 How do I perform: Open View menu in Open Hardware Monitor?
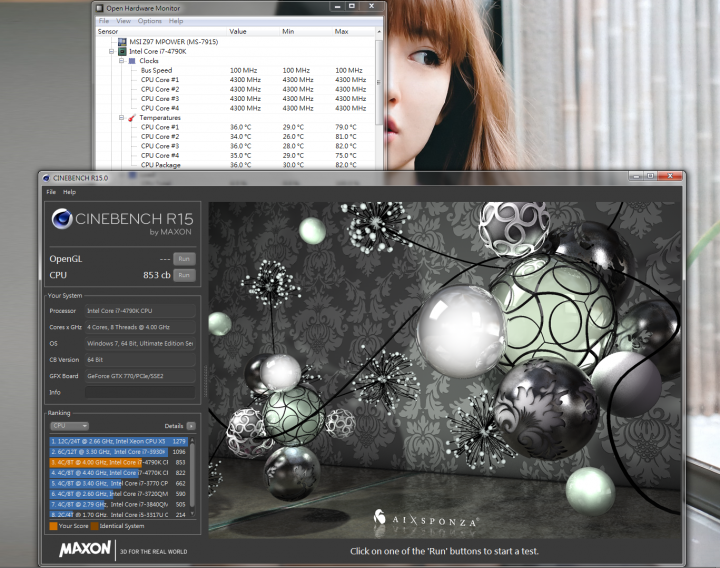(x=123, y=21)
